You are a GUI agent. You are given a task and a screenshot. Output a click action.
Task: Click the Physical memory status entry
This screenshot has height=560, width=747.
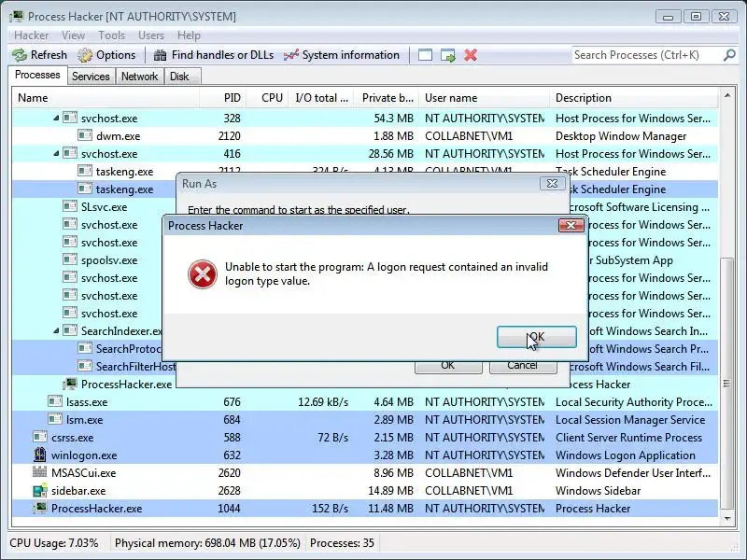pos(207,543)
